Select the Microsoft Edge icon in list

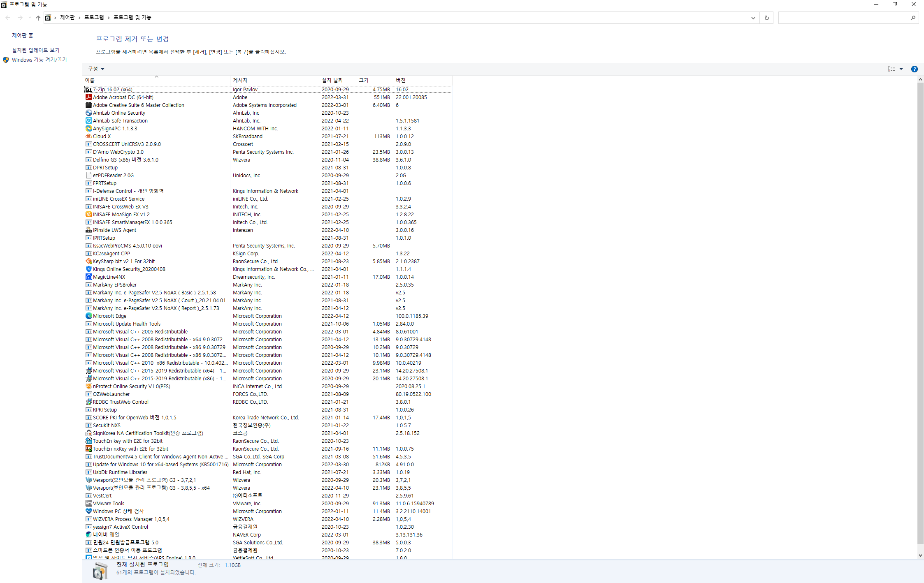88,316
